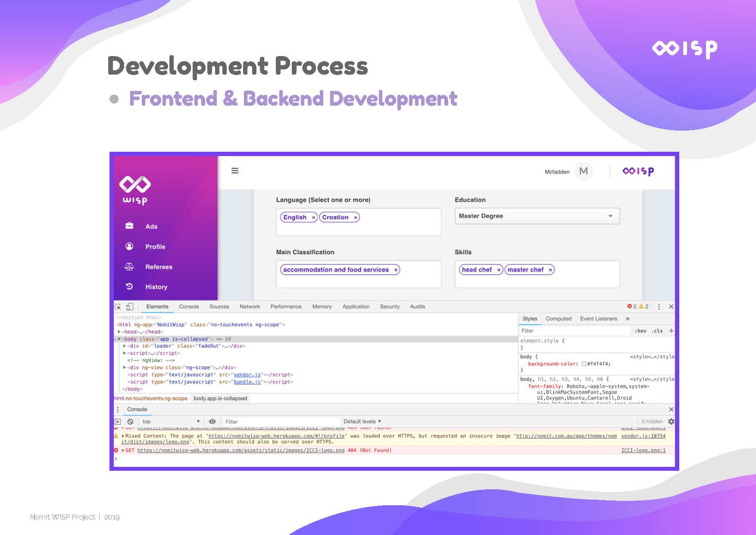
Task: Toggle the :hov element state button
Action: point(640,331)
